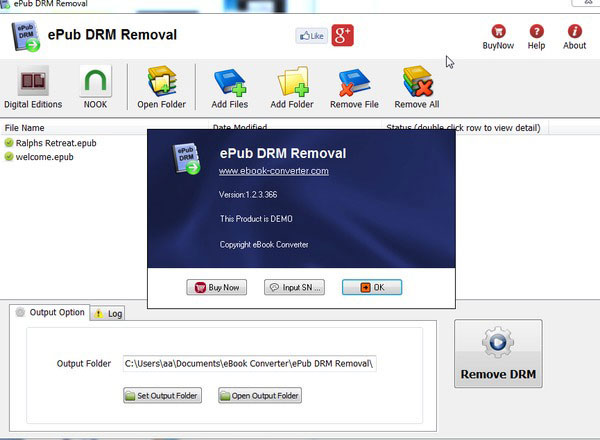
Task: Click the Set Output Folder button
Action: click(x=162, y=395)
